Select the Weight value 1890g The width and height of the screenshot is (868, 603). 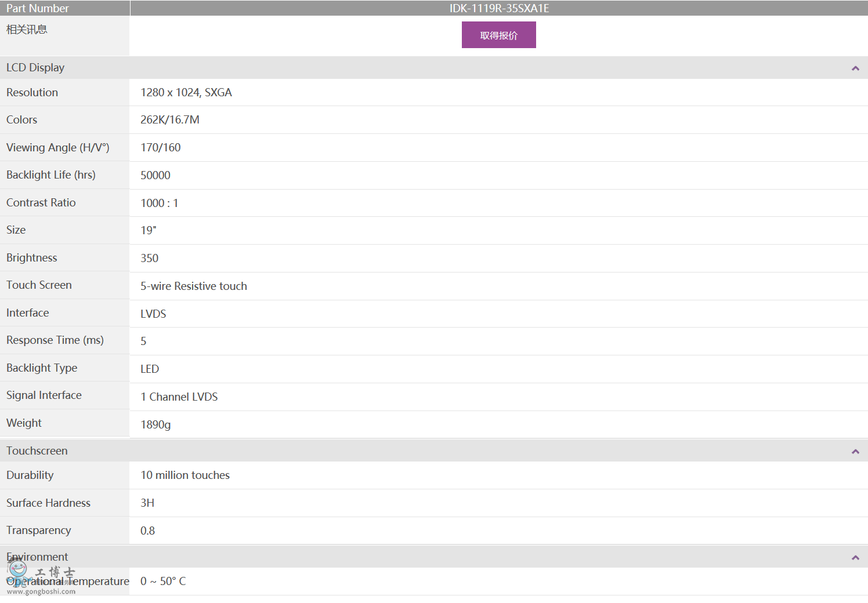tap(155, 425)
